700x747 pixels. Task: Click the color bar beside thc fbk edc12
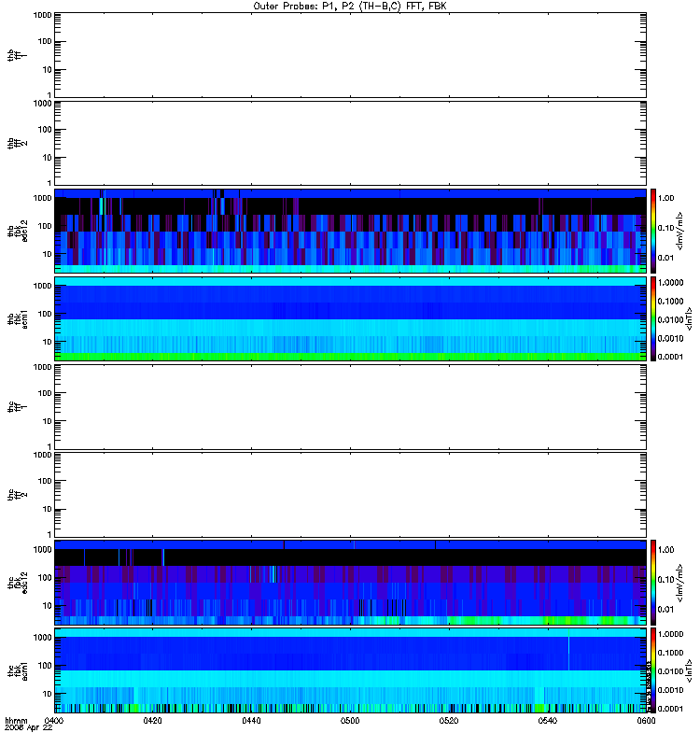tap(653, 583)
